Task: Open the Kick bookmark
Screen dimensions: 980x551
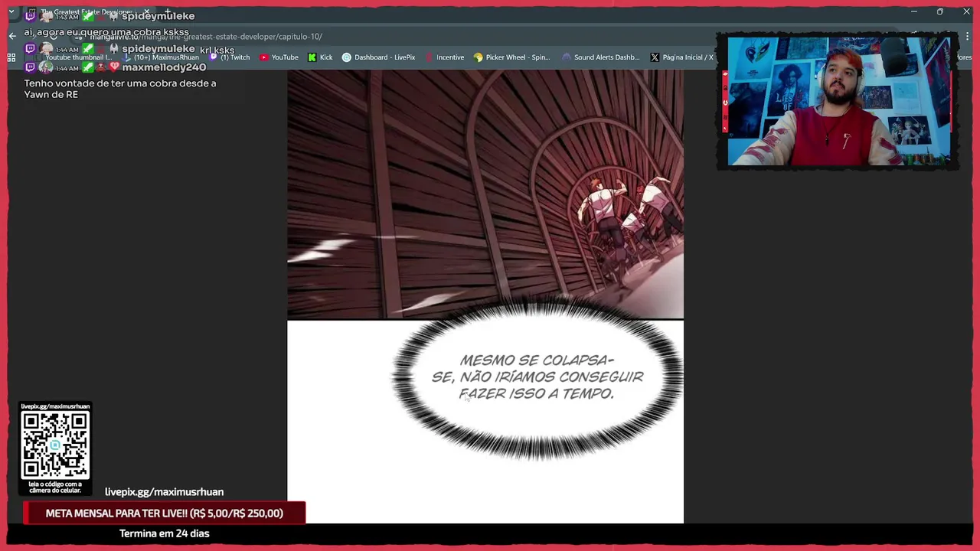Action: click(x=320, y=57)
